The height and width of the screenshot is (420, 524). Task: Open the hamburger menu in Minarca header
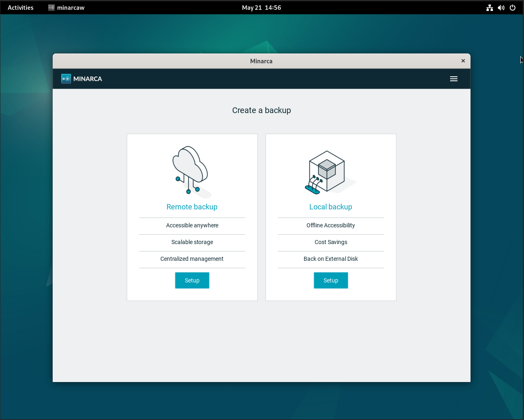point(453,79)
